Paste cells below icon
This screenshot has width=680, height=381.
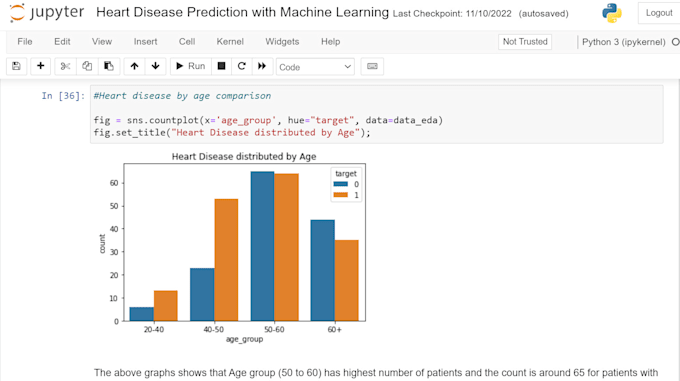point(109,66)
